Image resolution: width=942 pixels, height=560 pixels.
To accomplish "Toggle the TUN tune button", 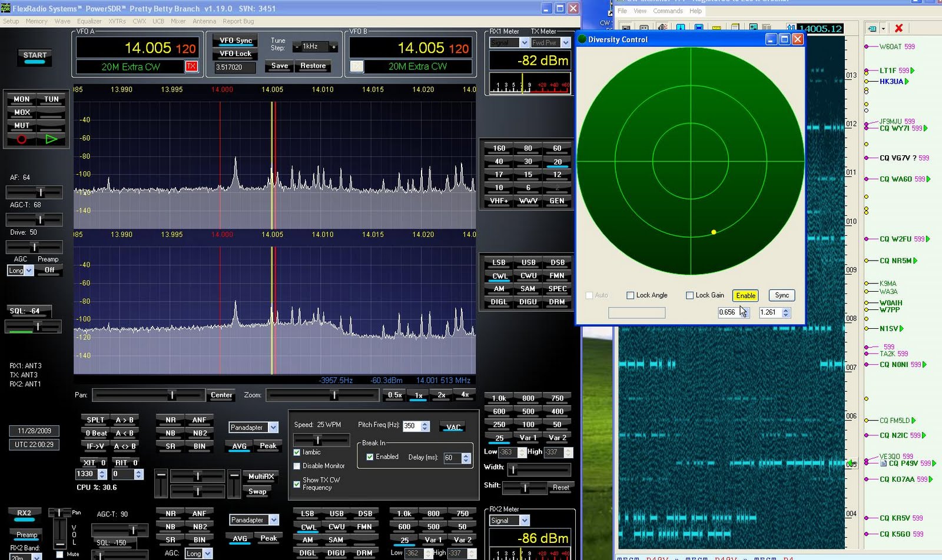I will (51, 99).
